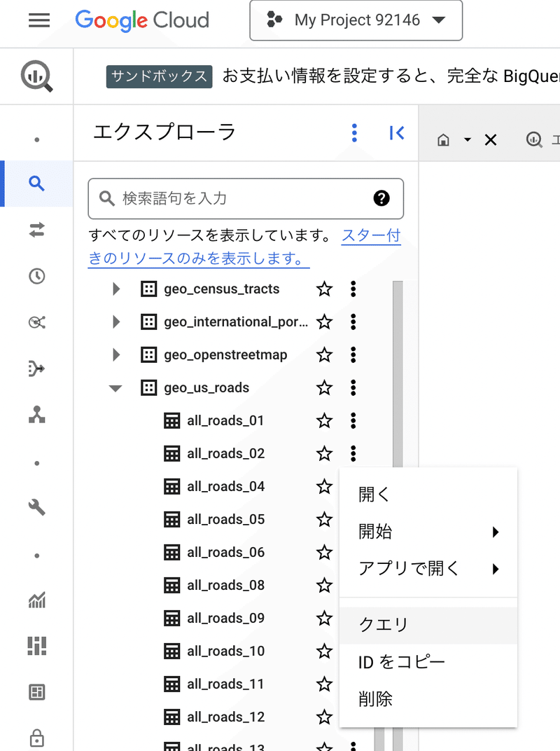560x751 pixels.
Task: Star the geo_openstreetmap dataset
Action: [324, 355]
